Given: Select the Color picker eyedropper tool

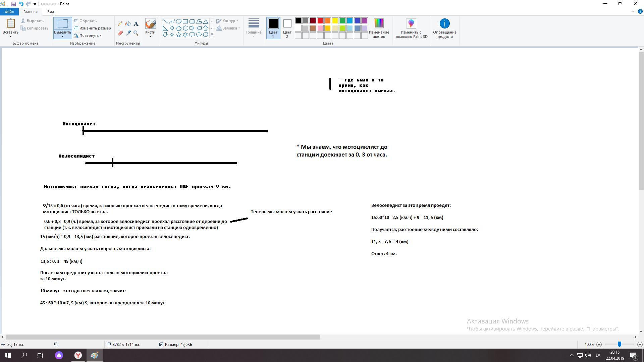Looking at the screenshot, I should click(x=128, y=33).
